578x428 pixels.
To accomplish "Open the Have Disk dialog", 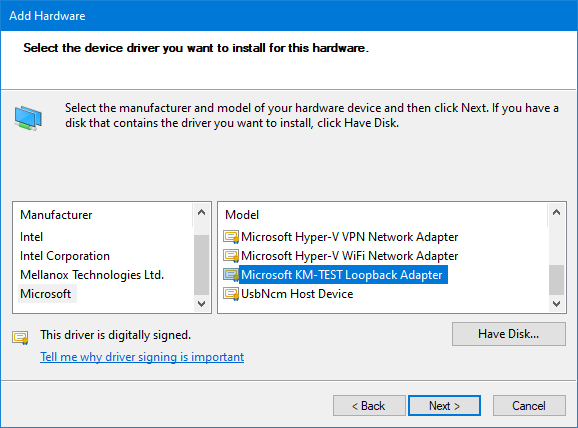I will point(509,334).
